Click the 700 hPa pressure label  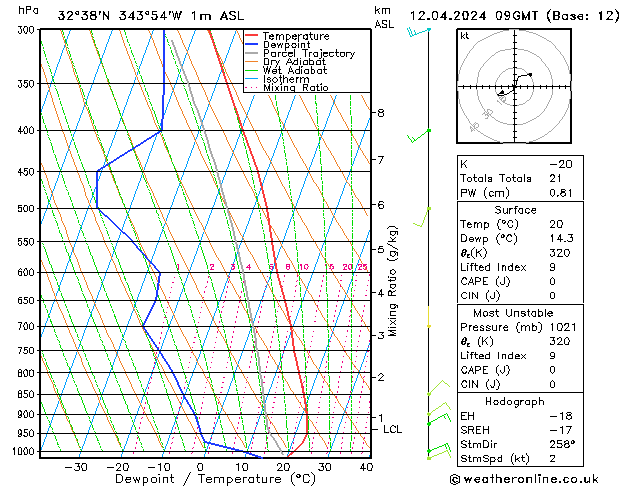pyautogui.click(x=28, y=326)
